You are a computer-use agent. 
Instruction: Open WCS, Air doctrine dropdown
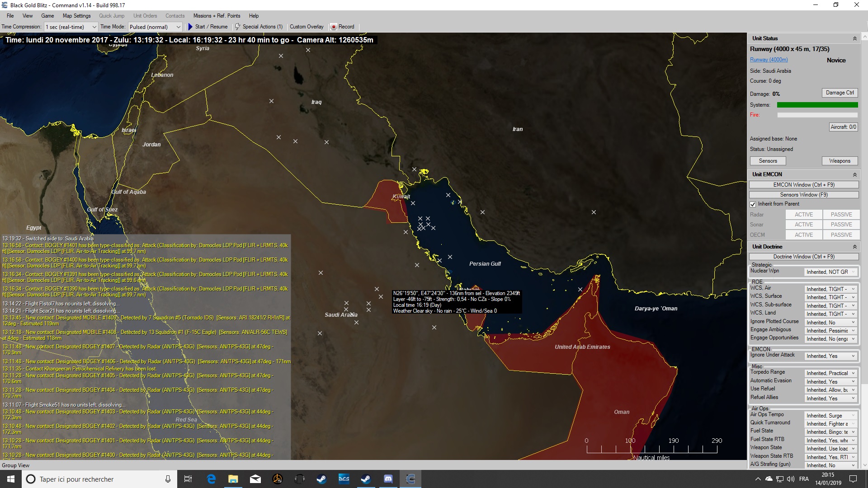831,289
